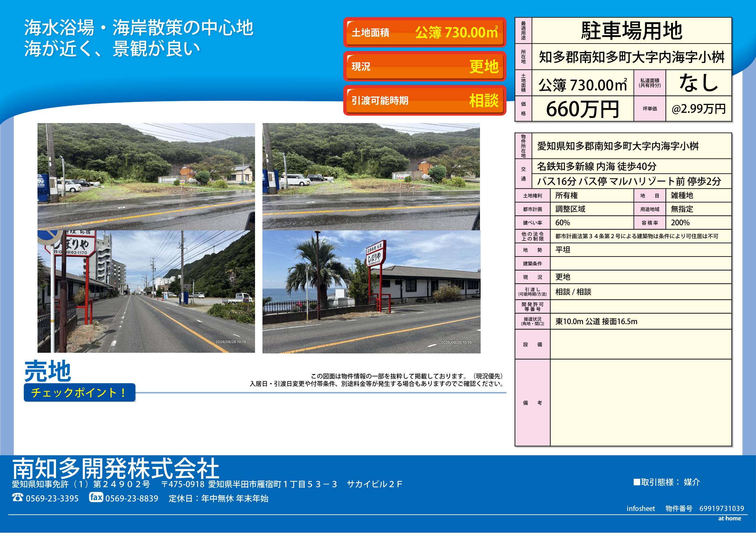Click the orange 引渡可能時期 相談 banner
Viewport: 756px width, 534px height.
[x=425, y=101]
